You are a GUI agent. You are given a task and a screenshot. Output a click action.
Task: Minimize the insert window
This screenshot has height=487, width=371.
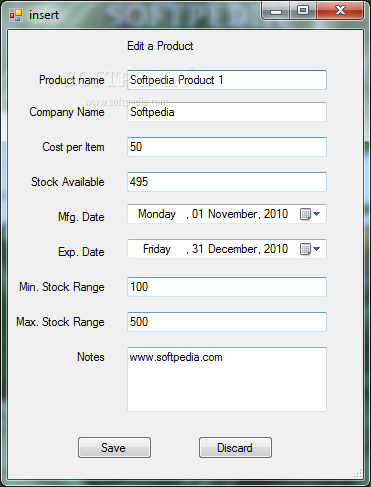pyautogui.click(x=276, y=11)
